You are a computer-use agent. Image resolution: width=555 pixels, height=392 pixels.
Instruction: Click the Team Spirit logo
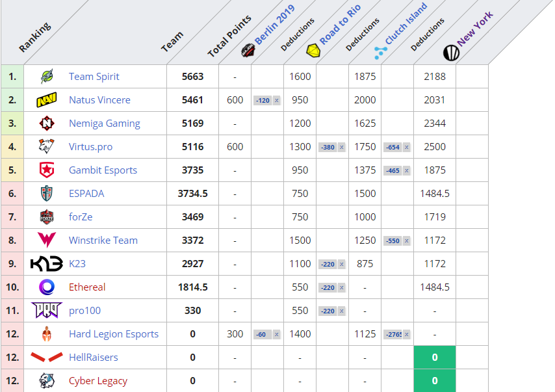pos(47,77)
